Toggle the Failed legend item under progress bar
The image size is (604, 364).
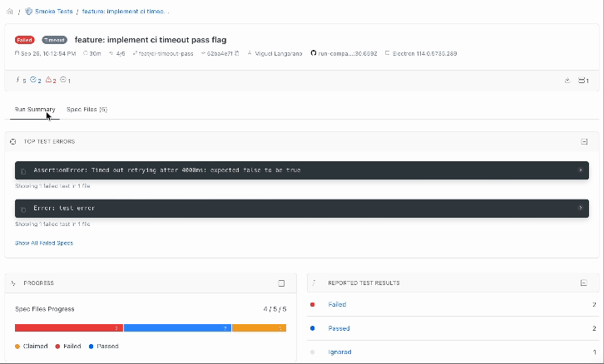click(68, 347)
